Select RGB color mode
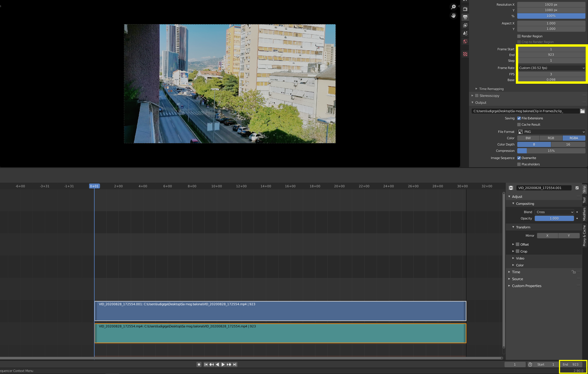This screenshot has width=588, height=374. (551, 138)
